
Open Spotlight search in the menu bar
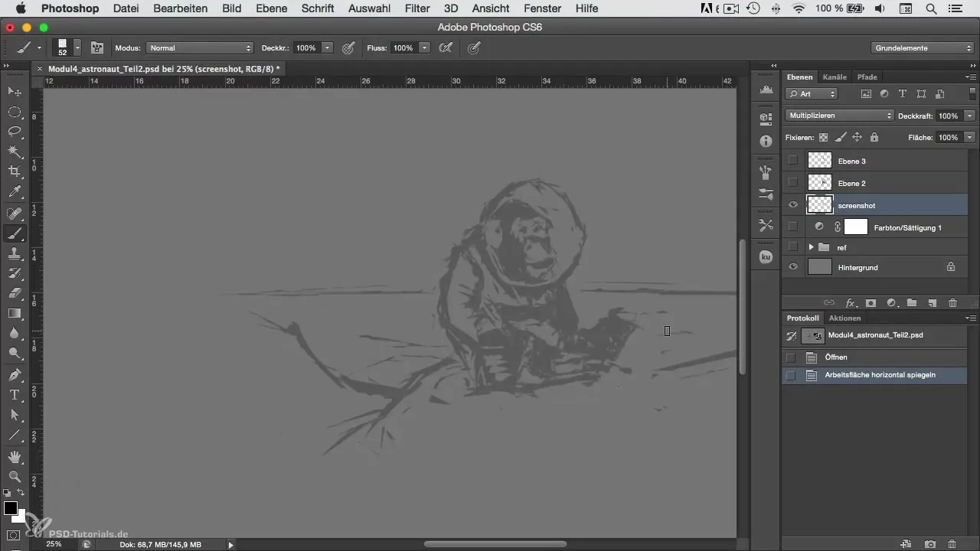tap(931, 8)
